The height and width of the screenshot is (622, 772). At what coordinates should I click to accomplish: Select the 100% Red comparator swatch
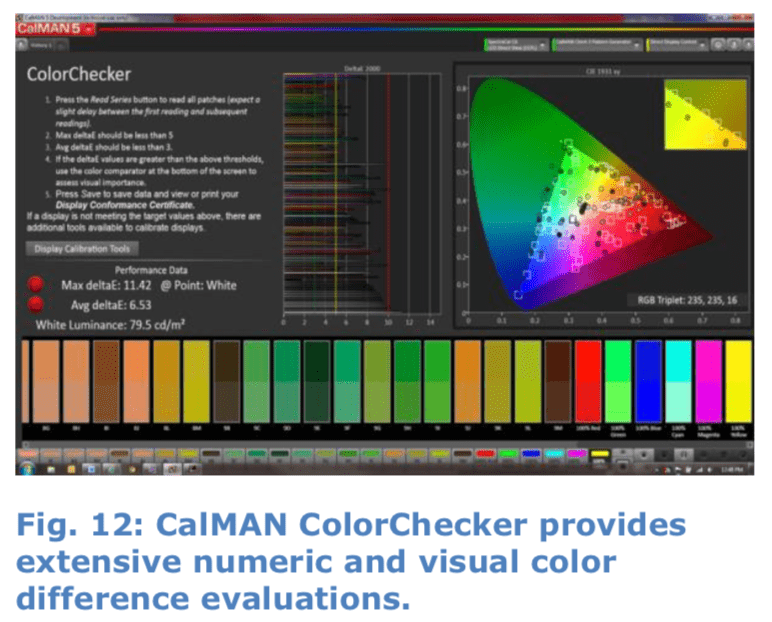point(588,381)
